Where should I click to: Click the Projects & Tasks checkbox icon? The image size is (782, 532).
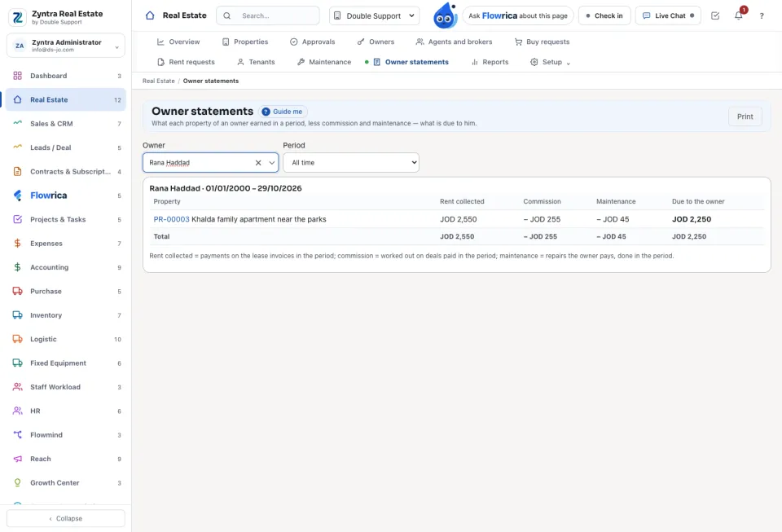(x=17, y=219)
